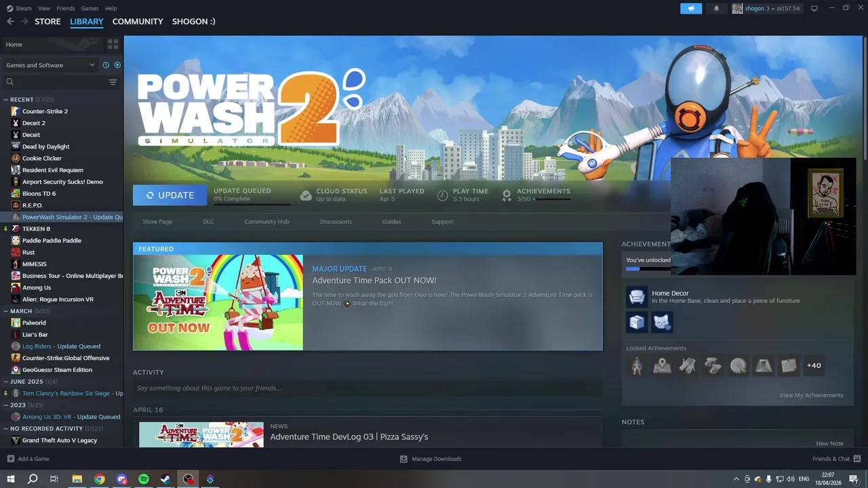This screenshot has height=488, width=868.
Task: Switch to Big Picture mode icon
Action: [814, 8]
